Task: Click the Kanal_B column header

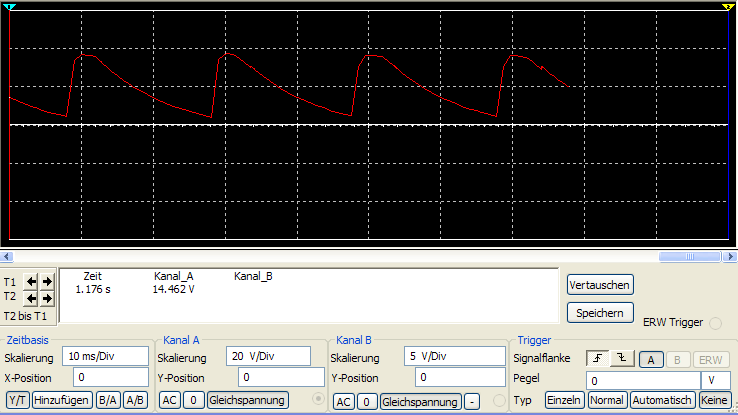Action: tap(253, 276)
